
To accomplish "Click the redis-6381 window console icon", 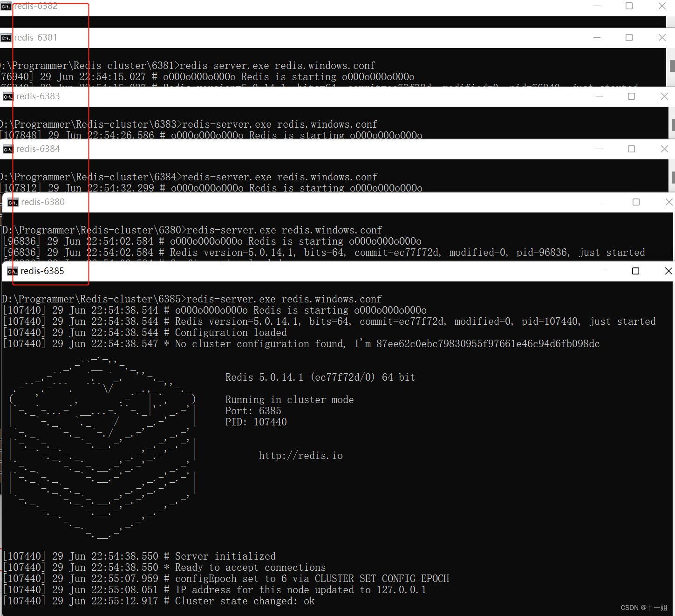I will 6,38.
